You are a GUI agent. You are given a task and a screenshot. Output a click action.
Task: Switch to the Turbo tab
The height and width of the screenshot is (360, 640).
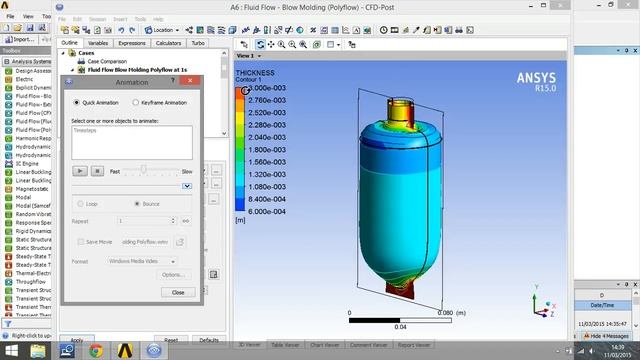pyautogui.click(x=198, y=43)
